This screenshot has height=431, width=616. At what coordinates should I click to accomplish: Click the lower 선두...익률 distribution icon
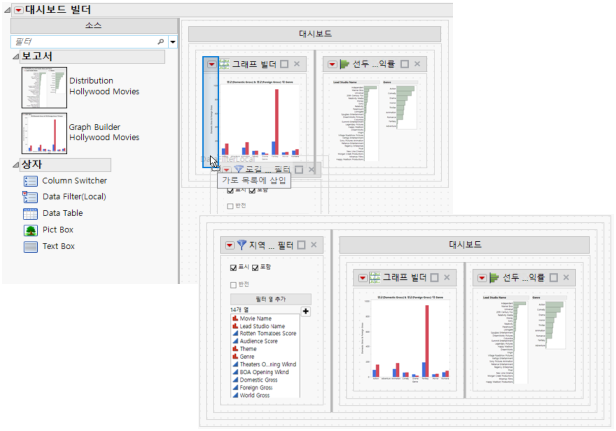pos(494,278)
